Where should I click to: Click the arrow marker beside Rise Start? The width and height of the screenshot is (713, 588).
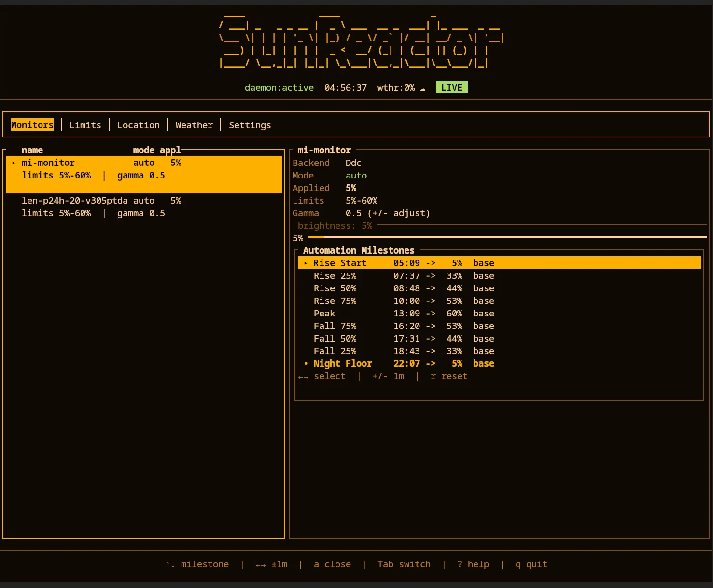(x=306, y=263)
